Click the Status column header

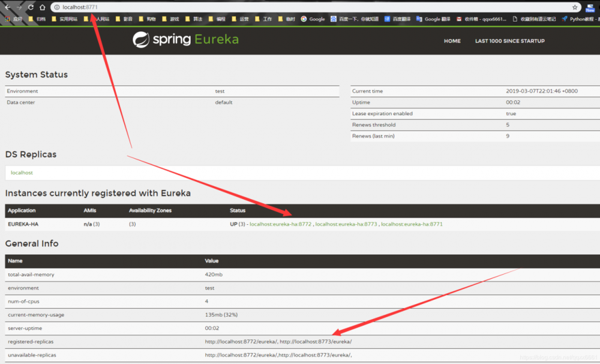[238, 210]
